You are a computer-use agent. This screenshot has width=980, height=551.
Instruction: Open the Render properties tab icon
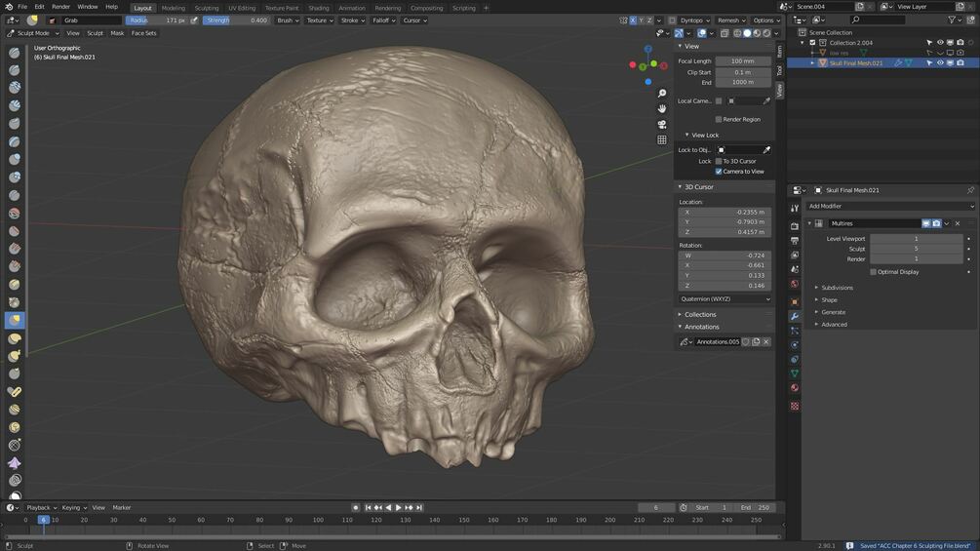[x=795, y=225]
